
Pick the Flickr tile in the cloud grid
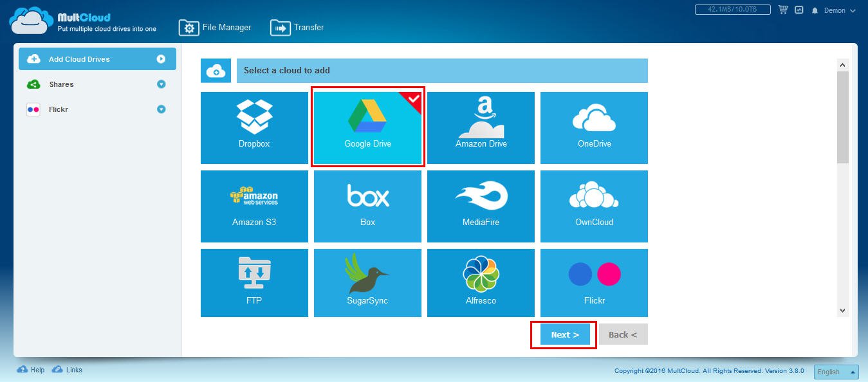click(x=594, y=283)
